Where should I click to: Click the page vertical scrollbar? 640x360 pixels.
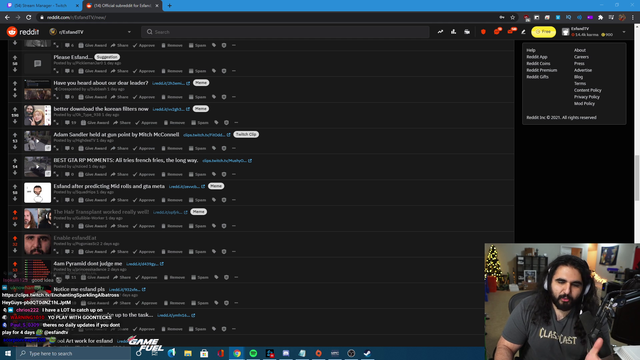[637, 178]
